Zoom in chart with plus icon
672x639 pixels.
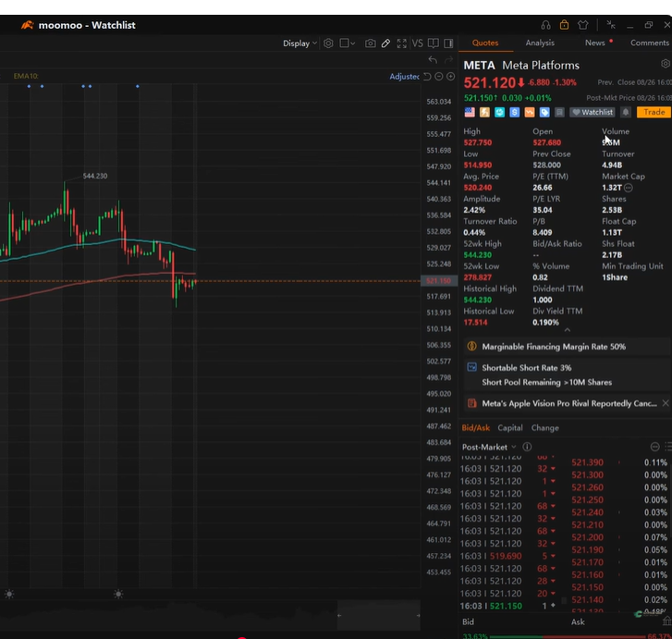tap(450, 77)
